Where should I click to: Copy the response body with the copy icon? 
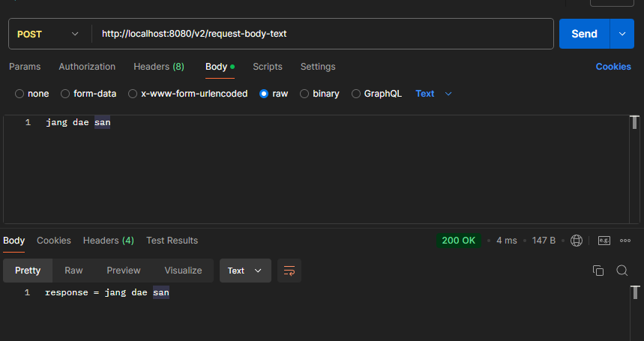coord(598,271)
